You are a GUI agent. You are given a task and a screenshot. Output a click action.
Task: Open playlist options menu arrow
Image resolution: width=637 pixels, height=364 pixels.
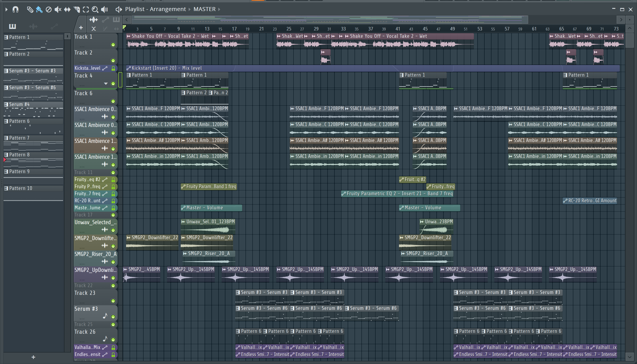pyautogui.click(x=6, y=9)
